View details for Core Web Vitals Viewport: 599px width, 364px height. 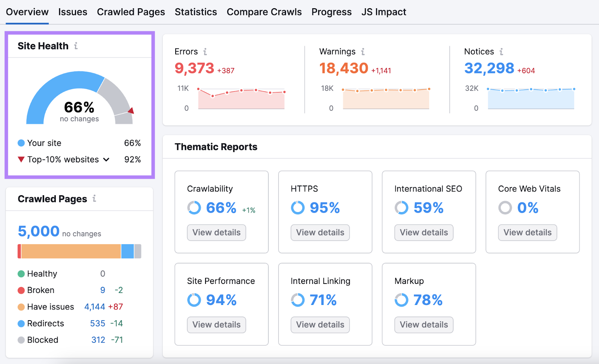click(527, 232)
